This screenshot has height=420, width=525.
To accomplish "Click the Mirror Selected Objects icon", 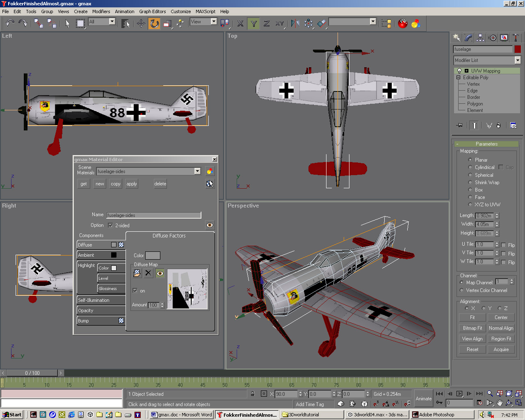I will (295, 24).
